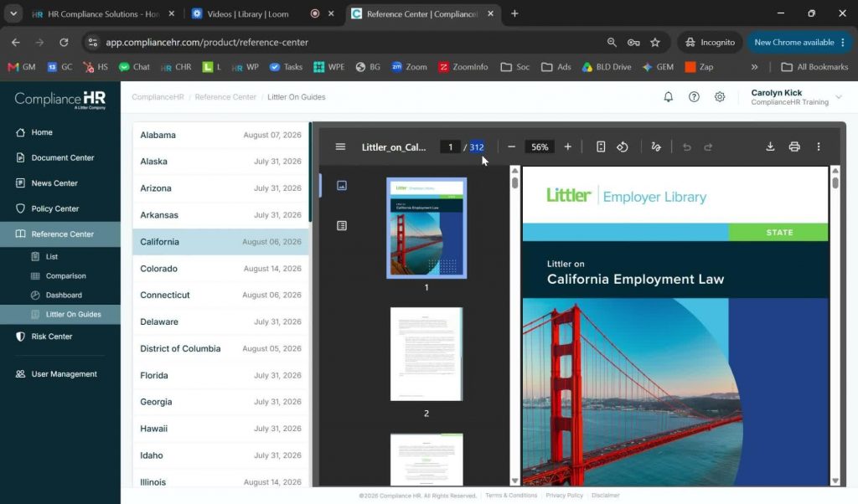Open the Risk Center
The height and width of the screenshot is (504, 858).
pyautogui.click(x=60, y=337)
